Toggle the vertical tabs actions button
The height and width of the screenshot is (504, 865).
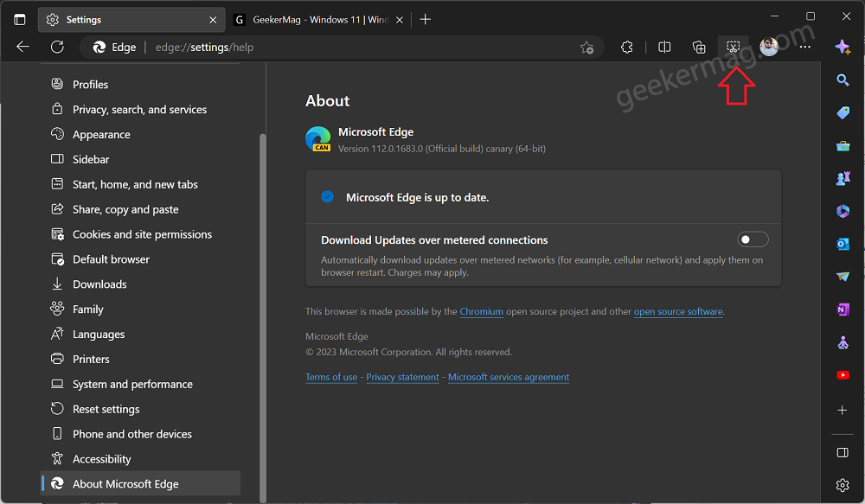click(20, 20)
